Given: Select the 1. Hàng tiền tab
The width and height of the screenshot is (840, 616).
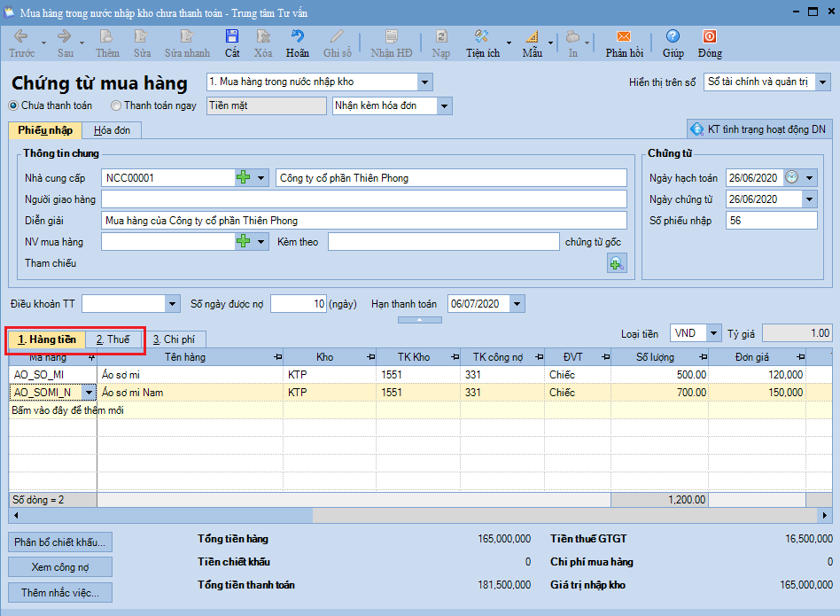Looking at the screenshot, I should coord(47,339).
